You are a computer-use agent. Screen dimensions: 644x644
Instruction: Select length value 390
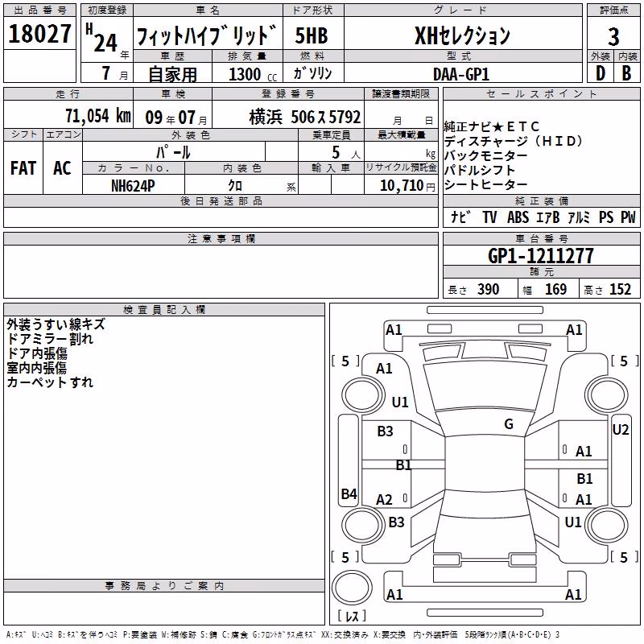click(489, 289)
